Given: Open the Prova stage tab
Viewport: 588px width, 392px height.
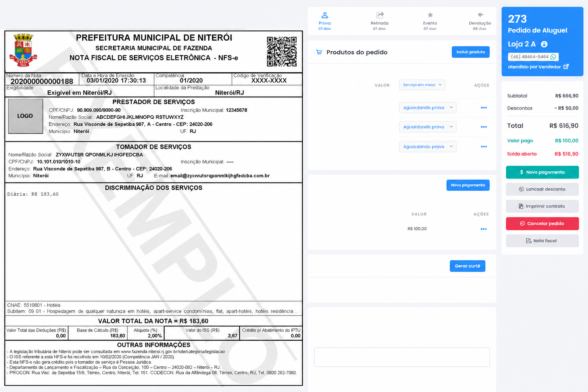Looking at the screenshot, I should click(x=325, y=21).
